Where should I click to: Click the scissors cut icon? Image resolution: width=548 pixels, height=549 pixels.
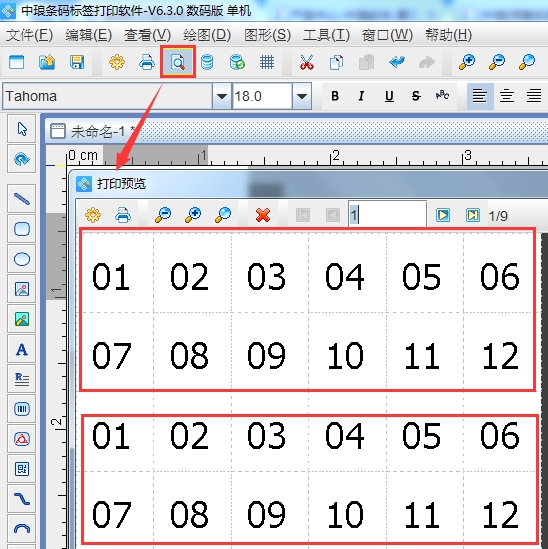click(x=306, y=62)
